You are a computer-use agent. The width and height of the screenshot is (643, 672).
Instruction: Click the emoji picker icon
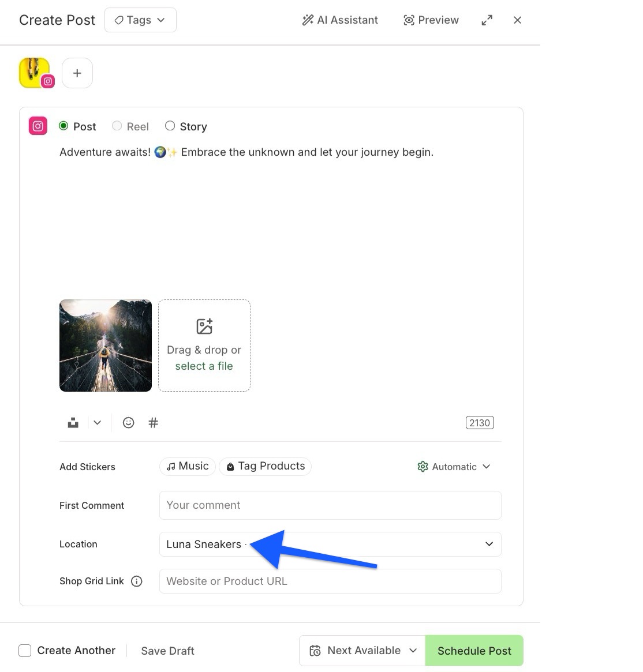(128, 422)
